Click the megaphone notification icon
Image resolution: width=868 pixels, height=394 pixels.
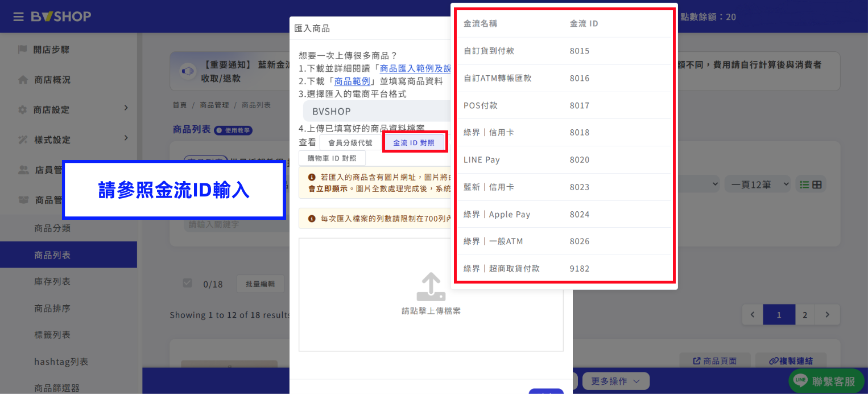tap(188, 71)
